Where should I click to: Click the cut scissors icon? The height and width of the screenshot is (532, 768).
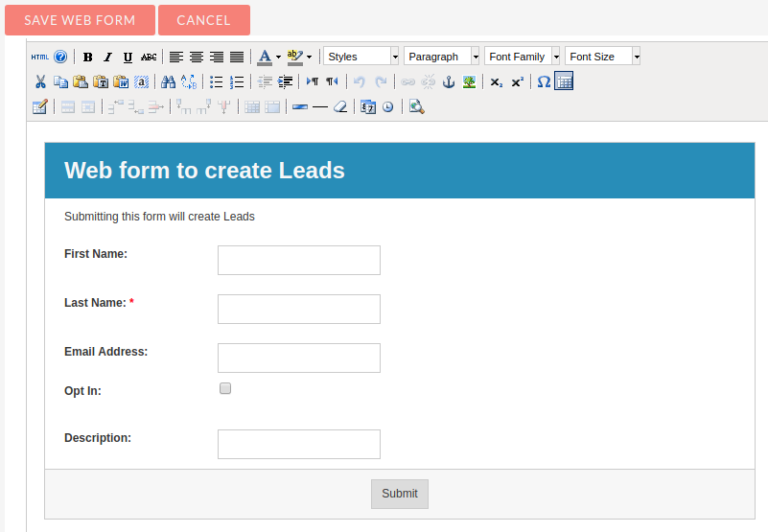point(40,81)
